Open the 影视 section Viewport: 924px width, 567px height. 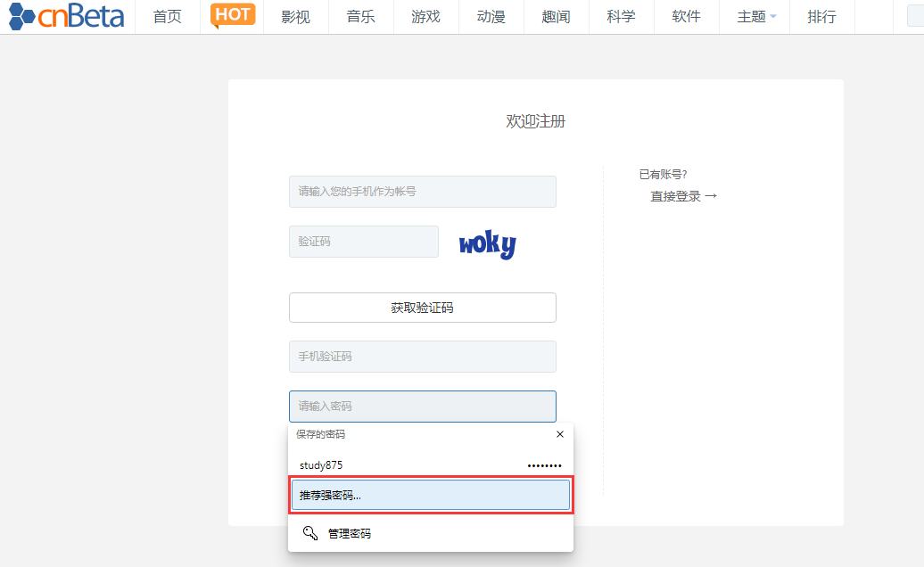295,17
